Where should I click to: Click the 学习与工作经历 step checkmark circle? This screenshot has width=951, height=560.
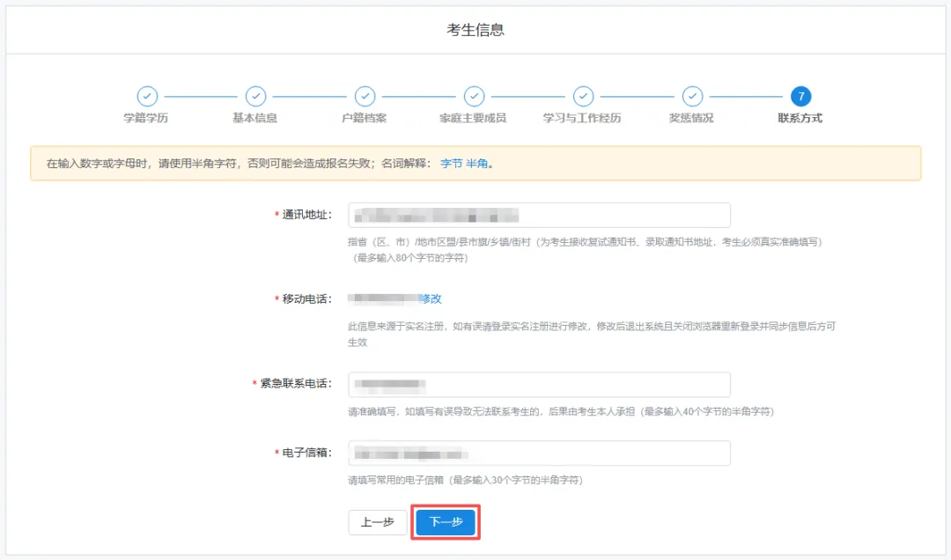[x=584, y=96]
